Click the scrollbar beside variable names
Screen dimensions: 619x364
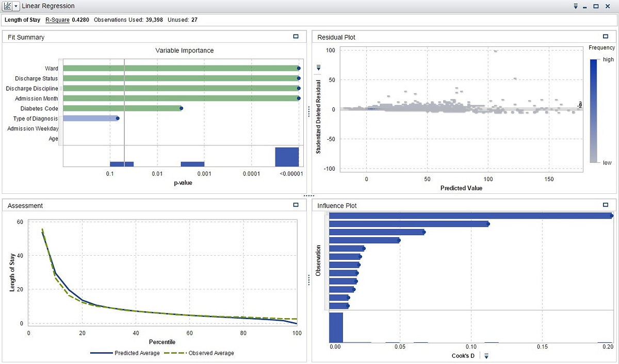click(x=61, y=104)
